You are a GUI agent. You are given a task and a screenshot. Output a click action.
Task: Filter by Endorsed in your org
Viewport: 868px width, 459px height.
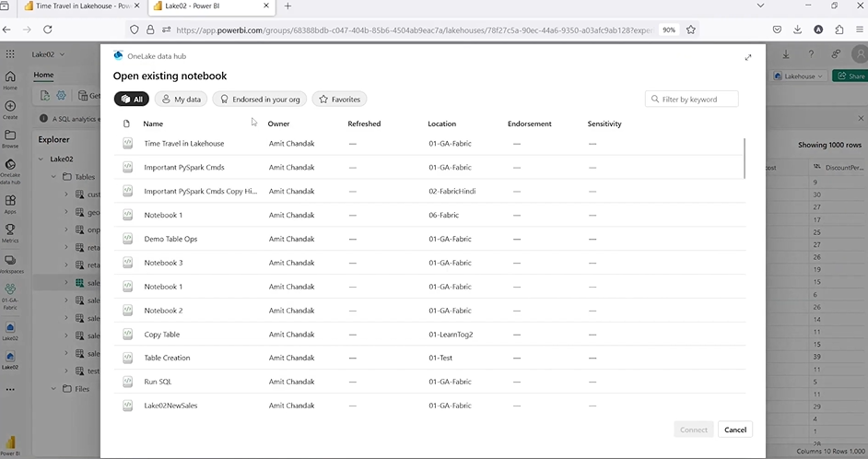click(260, 100)
